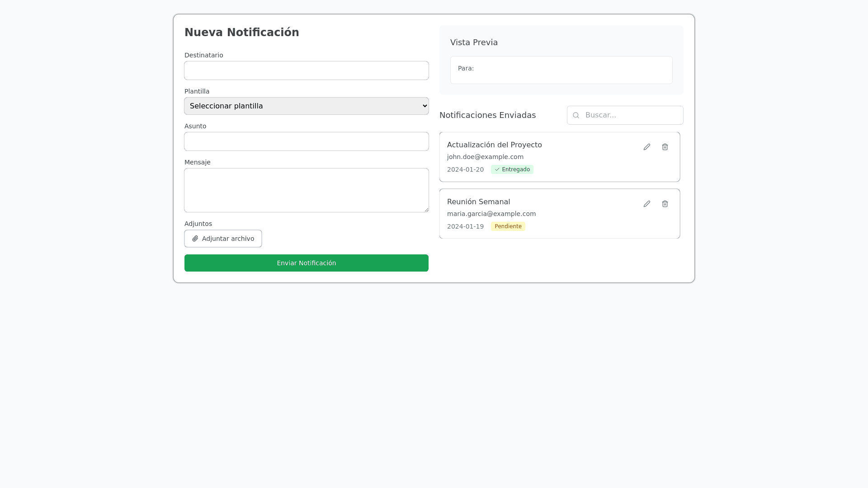This screenshot has width=868, height=488.
Task: Click the Entregado checkmark status badge
Action: point(512,169)
